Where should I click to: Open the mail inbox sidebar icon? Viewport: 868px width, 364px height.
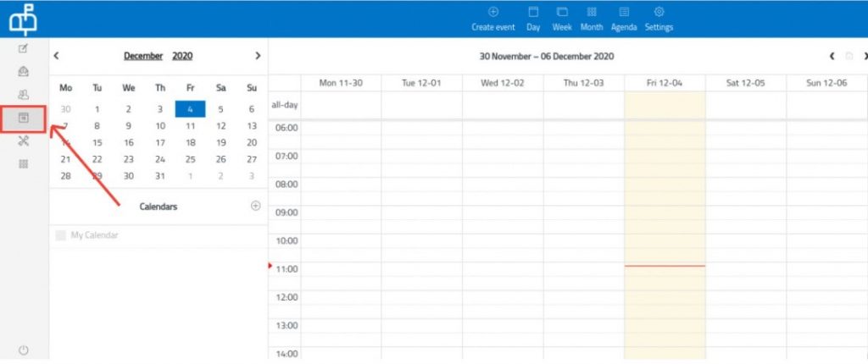(x=24, y=72)
